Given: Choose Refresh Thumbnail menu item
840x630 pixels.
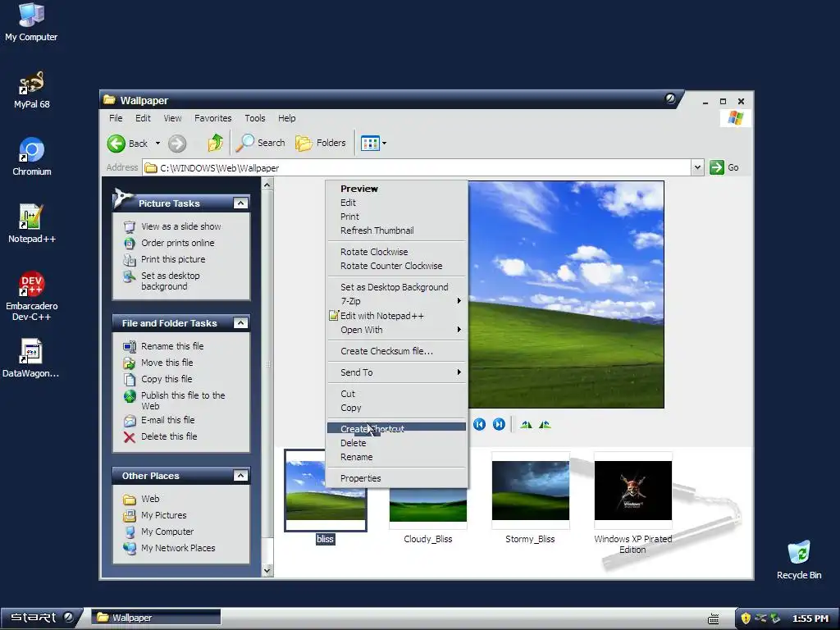Looking at the screenshot, I should [397, 231].
